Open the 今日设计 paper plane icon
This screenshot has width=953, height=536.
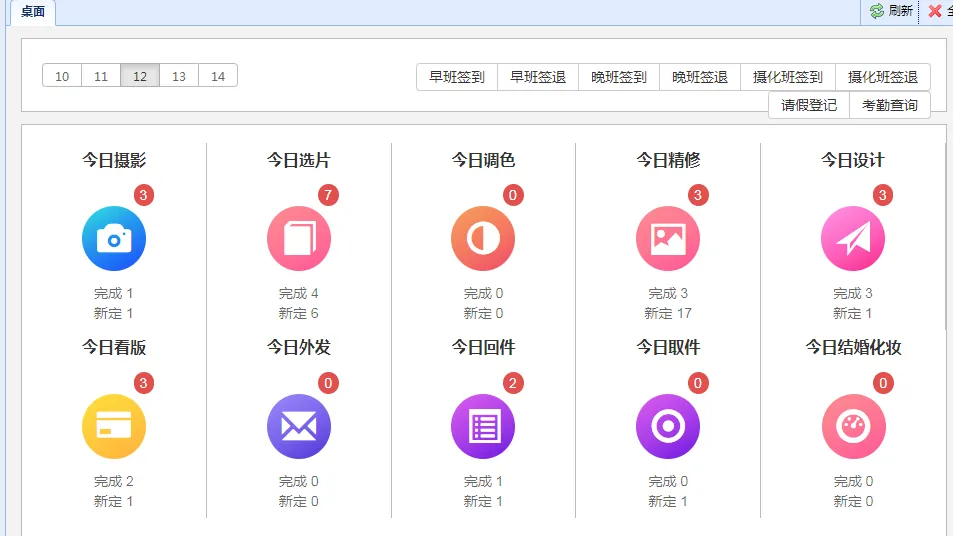coord(853,239)
